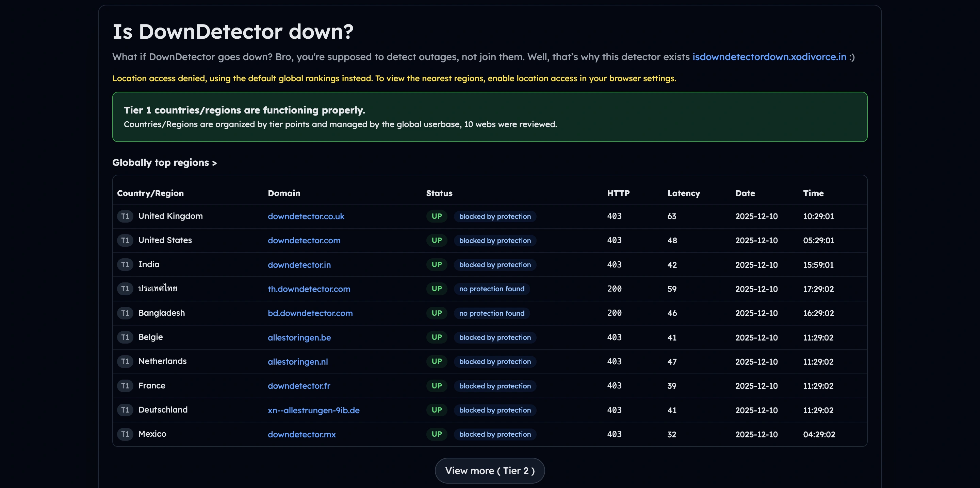Image resolution: width=980 pixels, height=488 pixels.
Task: Click View more to expand Tier 2 regions
Action: click(x=490, y=471)
